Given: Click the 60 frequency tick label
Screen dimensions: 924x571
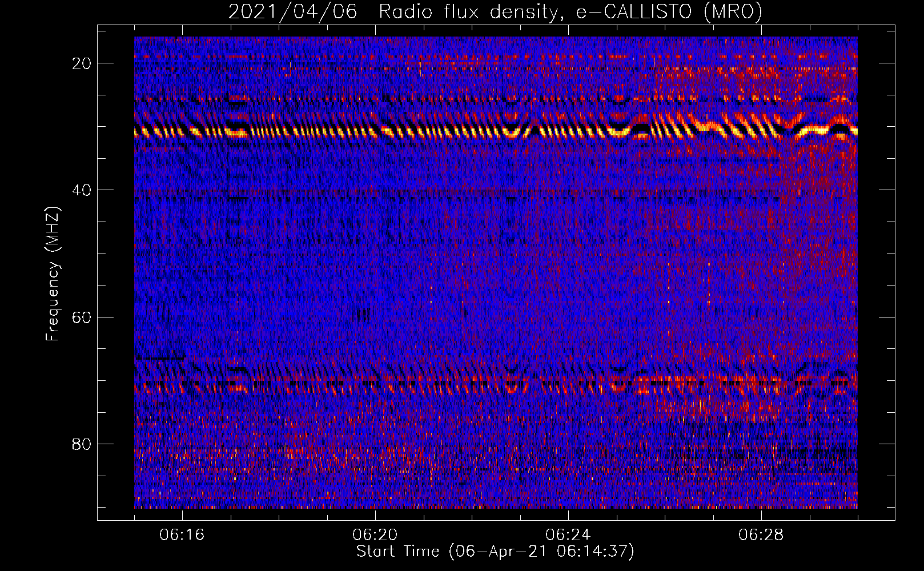Looking at the screenshot, I should tap(82, 317).
